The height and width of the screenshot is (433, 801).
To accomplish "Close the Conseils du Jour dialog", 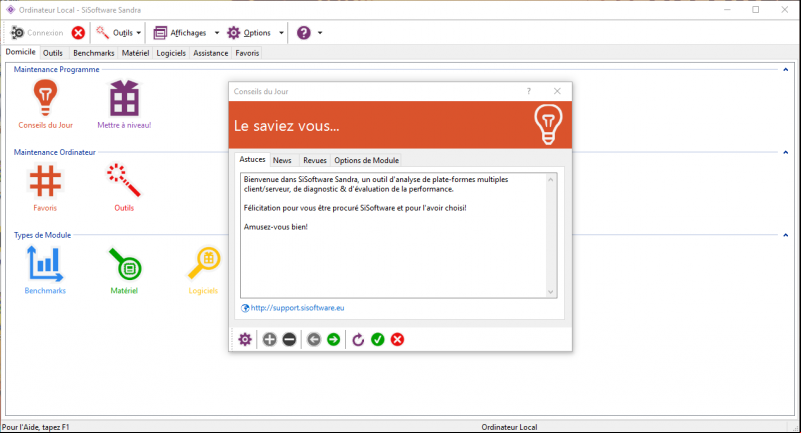I will click(557, 91).
